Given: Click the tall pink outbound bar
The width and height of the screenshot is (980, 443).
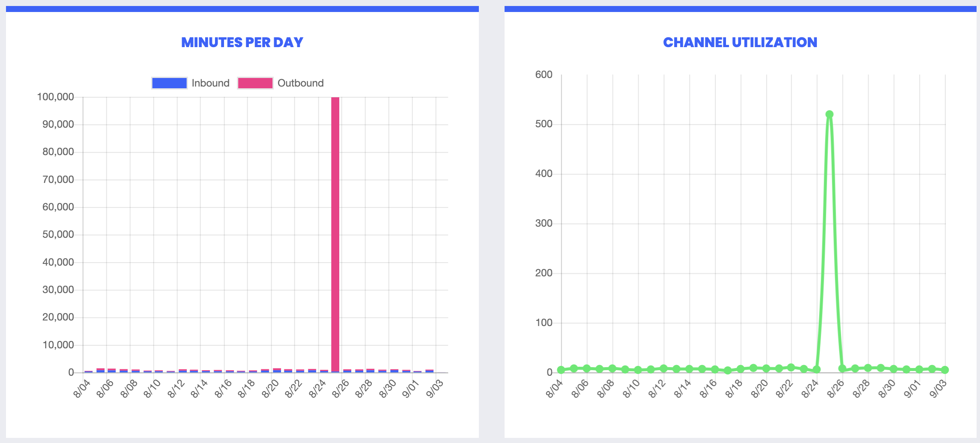Looking at the screenshot, I should pos(335,235).
